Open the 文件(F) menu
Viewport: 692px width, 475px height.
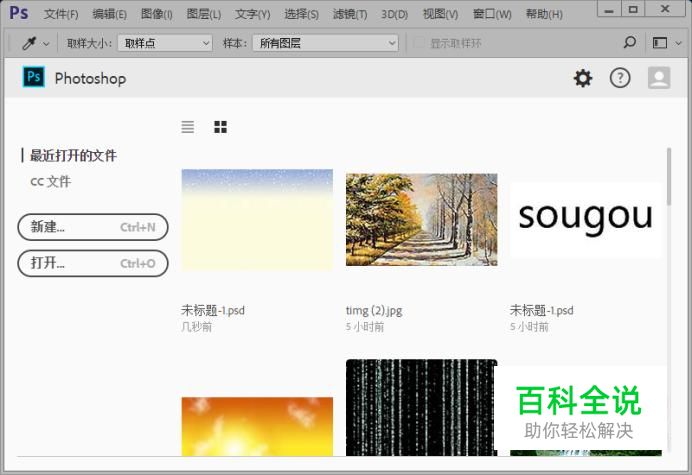[x=61, y=15]
